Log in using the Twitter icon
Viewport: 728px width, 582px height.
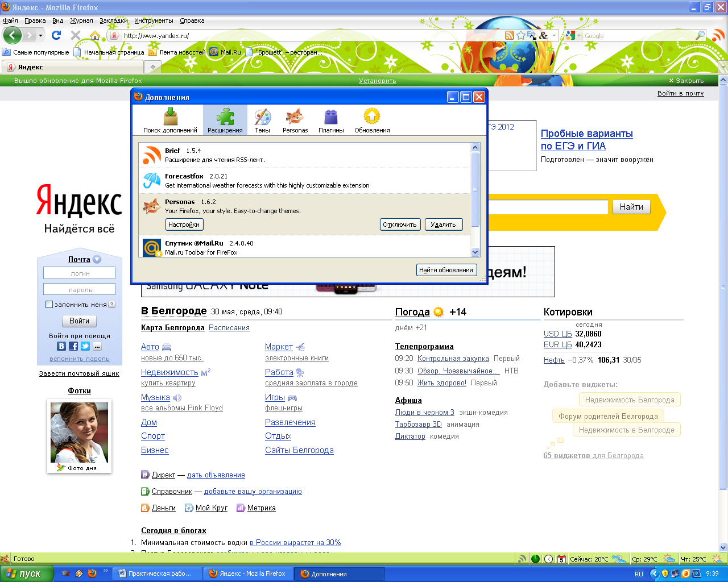pos(85,346)
